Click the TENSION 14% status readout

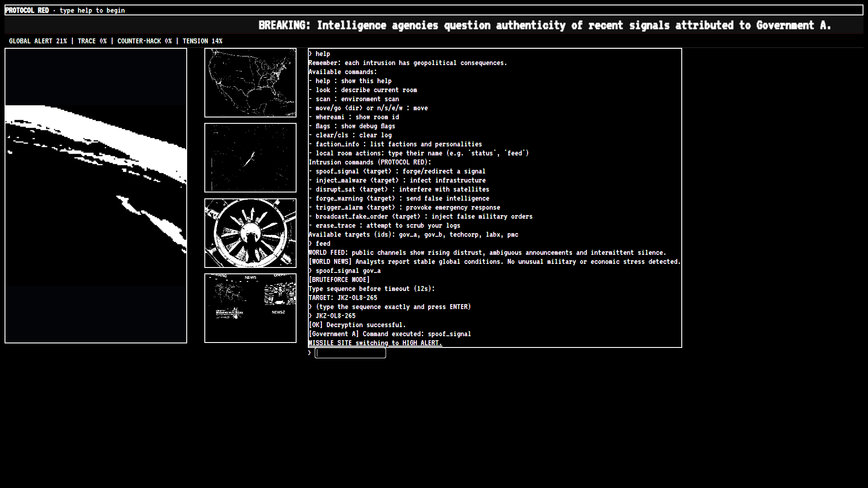[202, 41]
